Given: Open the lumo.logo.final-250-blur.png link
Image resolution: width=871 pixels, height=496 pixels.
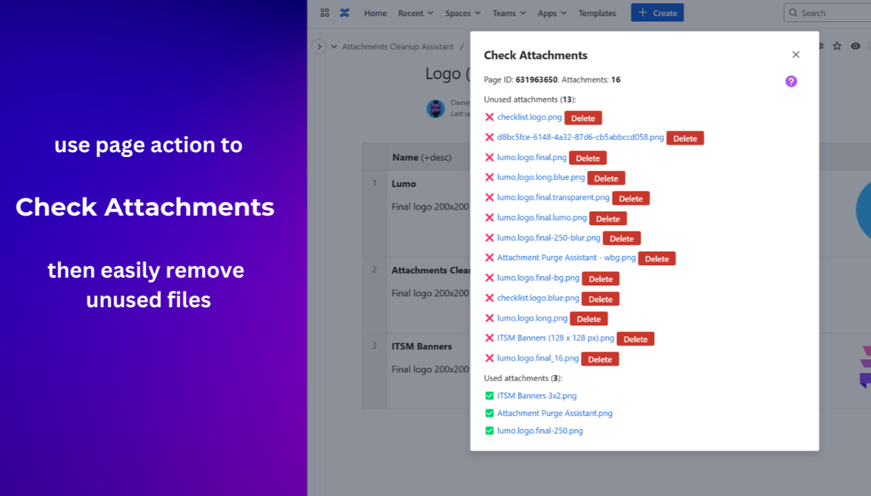Looking at the screenshot, I should click(548, 238).
